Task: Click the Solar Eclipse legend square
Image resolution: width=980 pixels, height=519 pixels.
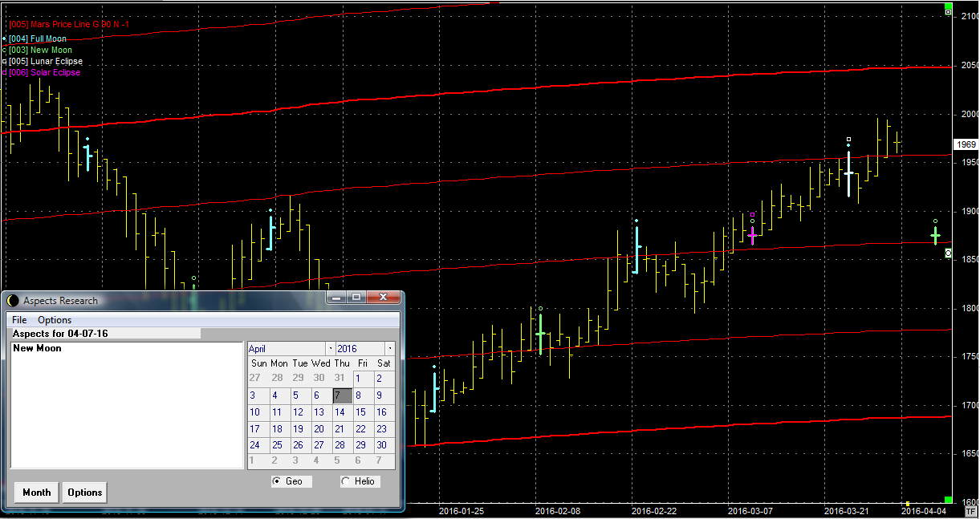Action: pyautogui.click(x=4, y=72)
